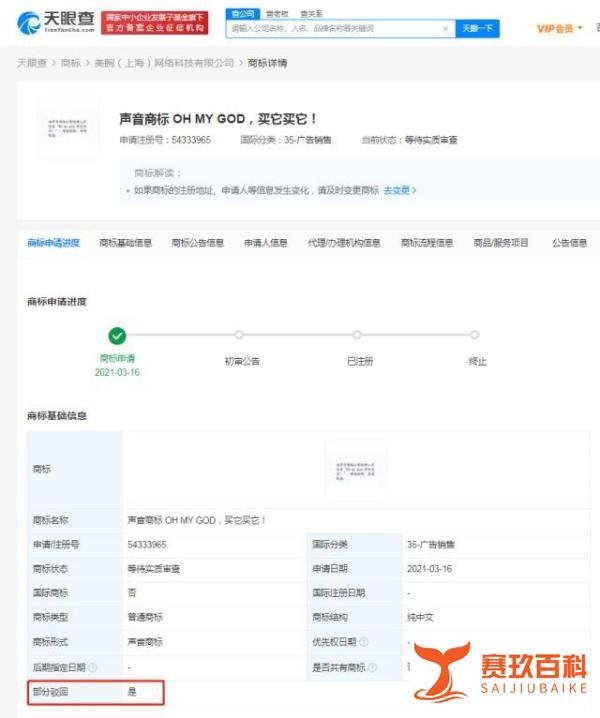Select the 商标流程信息 tab

pyautogui.click(x=427, y=243)
